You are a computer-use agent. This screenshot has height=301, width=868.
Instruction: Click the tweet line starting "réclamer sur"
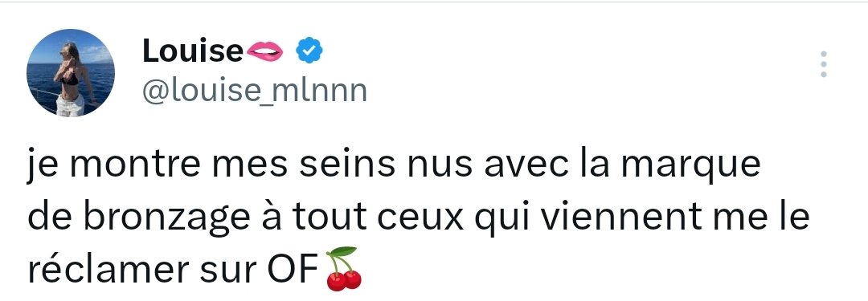[x=194, y=270]
